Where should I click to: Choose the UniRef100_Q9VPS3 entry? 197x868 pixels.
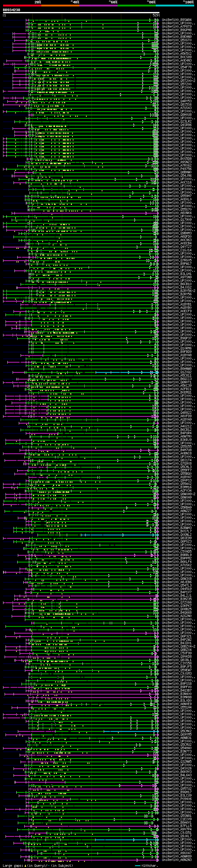[177, 481]
